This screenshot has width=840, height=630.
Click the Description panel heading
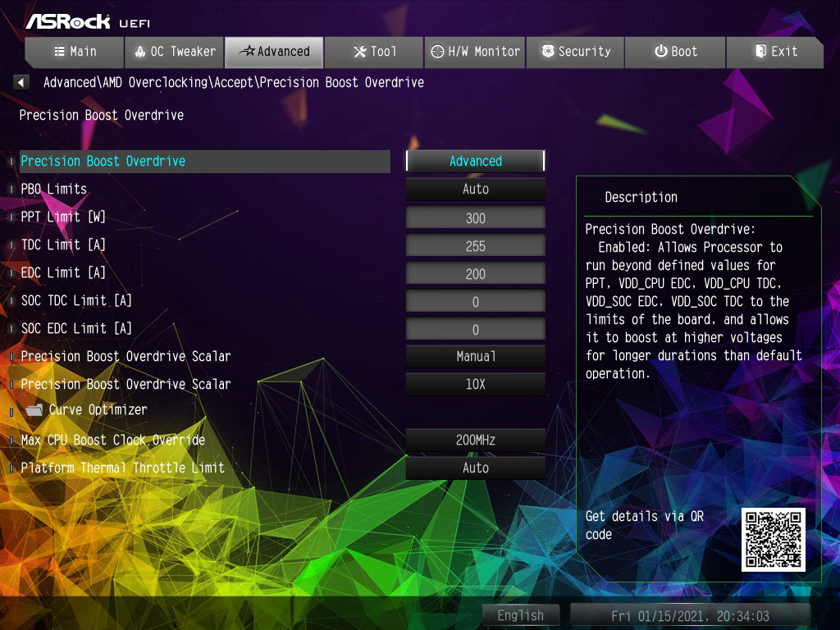(641, 197)
